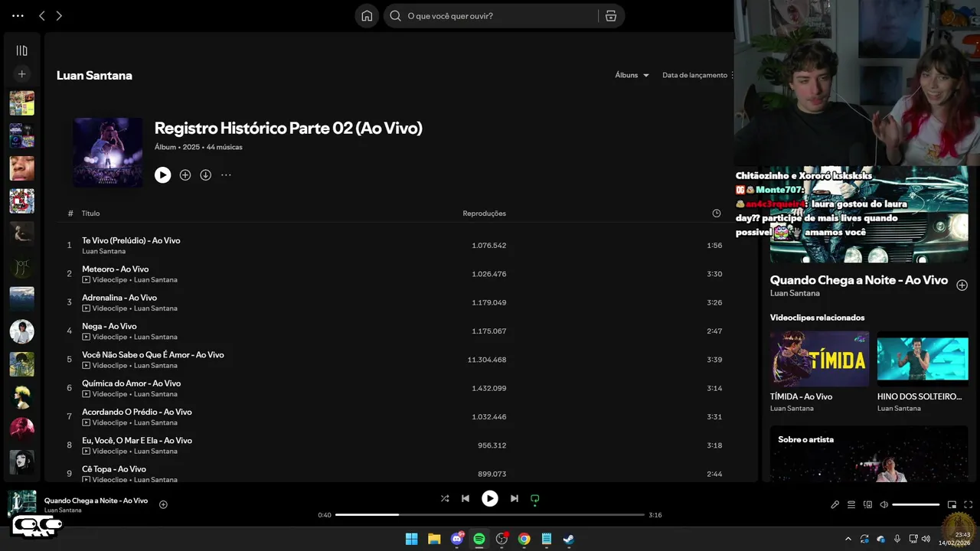980x551 pixels.
Task: Open Windows Start menu
Action: 412,539
